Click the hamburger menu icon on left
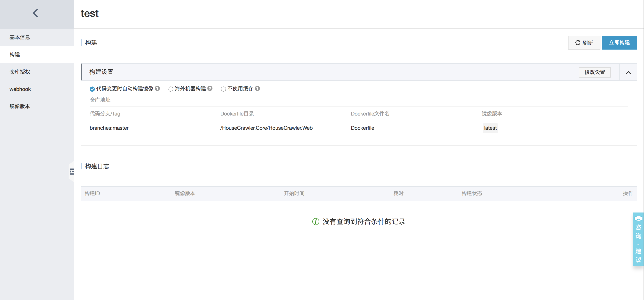The image size is (644, 300). pos(72,172)
